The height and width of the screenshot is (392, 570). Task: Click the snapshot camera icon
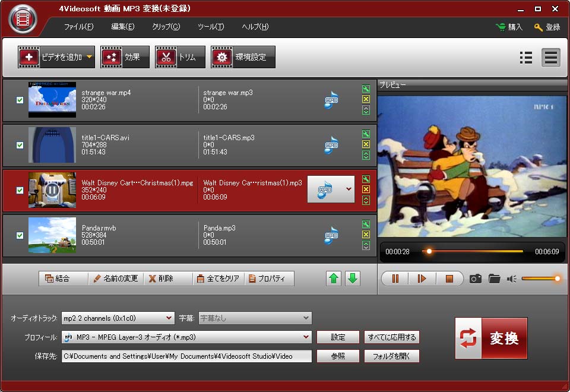coord(475,279)
